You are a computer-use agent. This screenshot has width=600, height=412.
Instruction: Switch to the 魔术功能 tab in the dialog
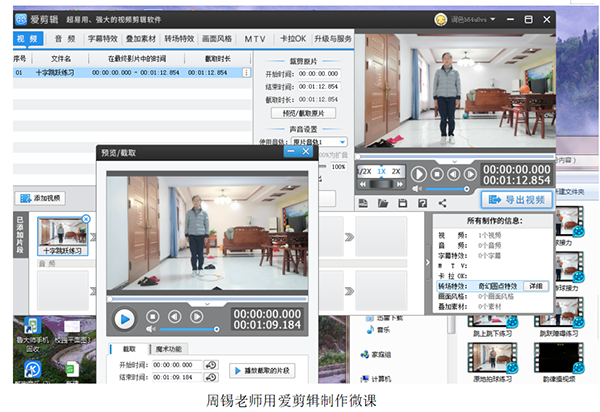tap(168, 349)
